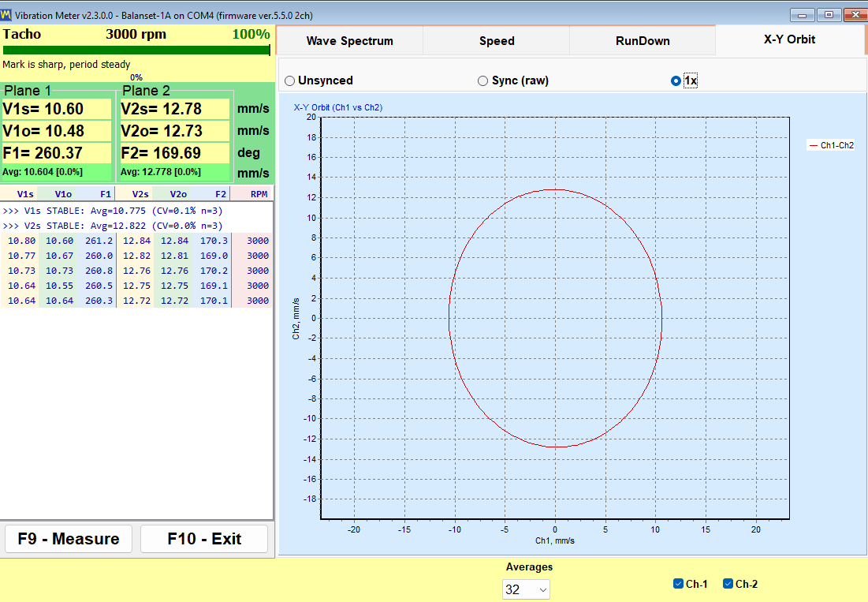The width and height of the screenshot is (868, 602).
Task: Click the Vibration Meter app icon in title bar
Action: coord(6,15)
